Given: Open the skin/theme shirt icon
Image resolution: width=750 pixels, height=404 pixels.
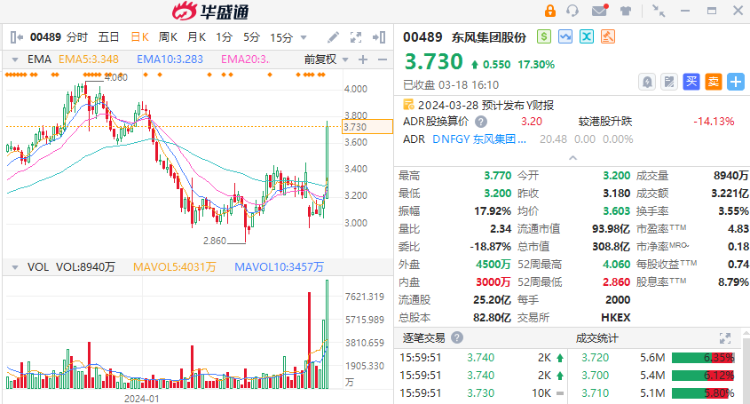Looking at the screenshot, I should (626, 11).
